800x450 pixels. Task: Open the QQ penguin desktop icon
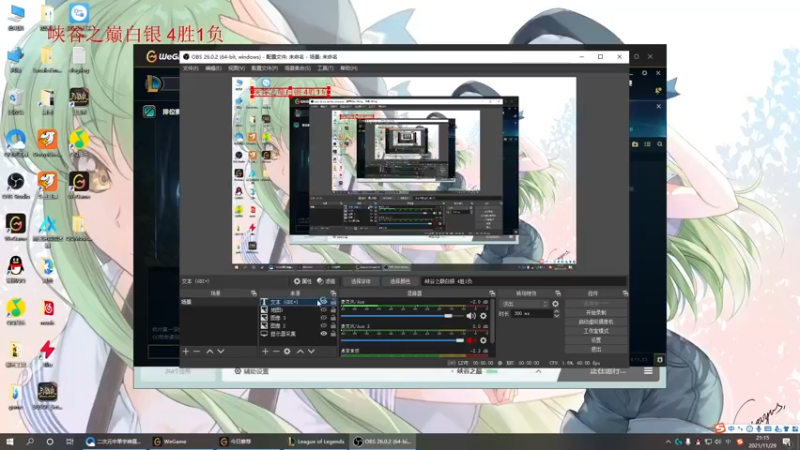coord(16,269)
